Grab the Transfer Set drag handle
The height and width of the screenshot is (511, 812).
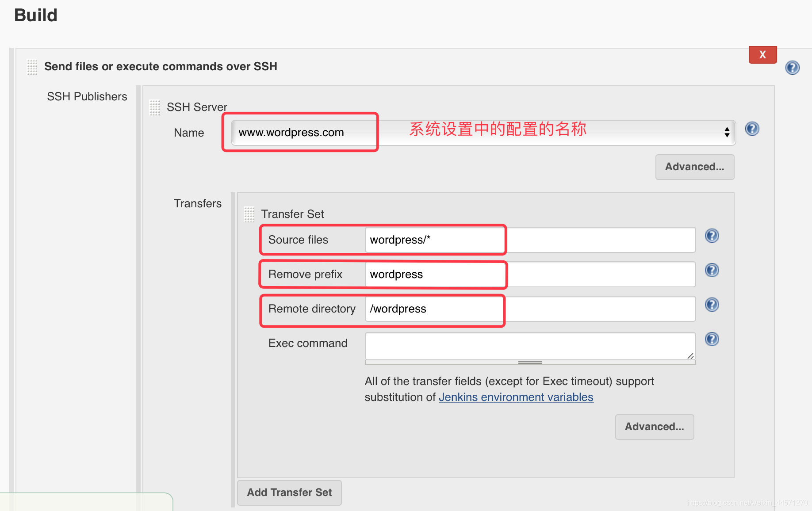[x=249, y=214]
